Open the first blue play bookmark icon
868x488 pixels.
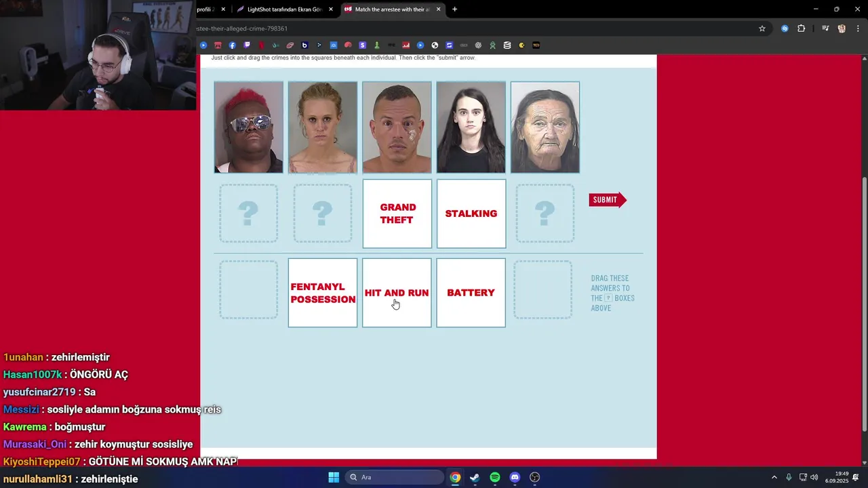pos(203,45)
